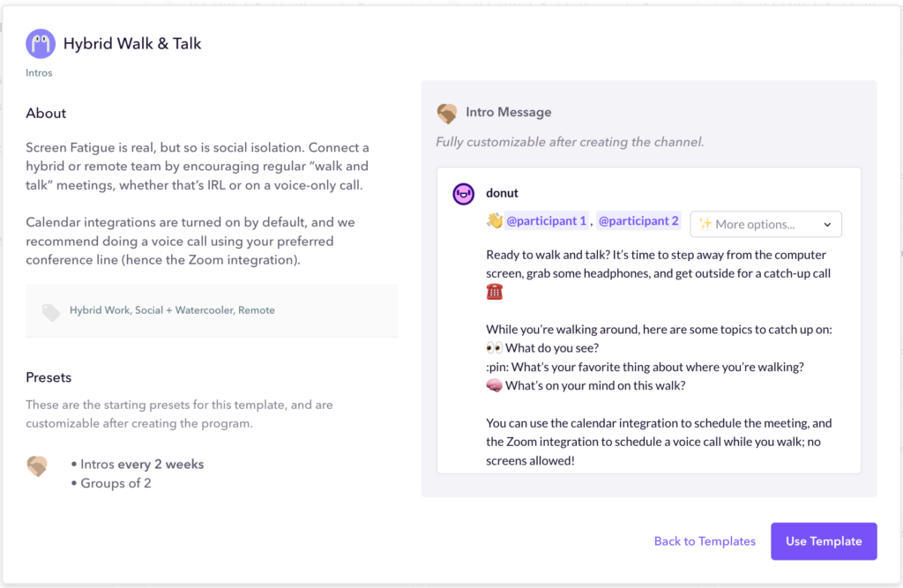
Task: Click the eyes emoji next to the first topic
Action: [494, 347]
